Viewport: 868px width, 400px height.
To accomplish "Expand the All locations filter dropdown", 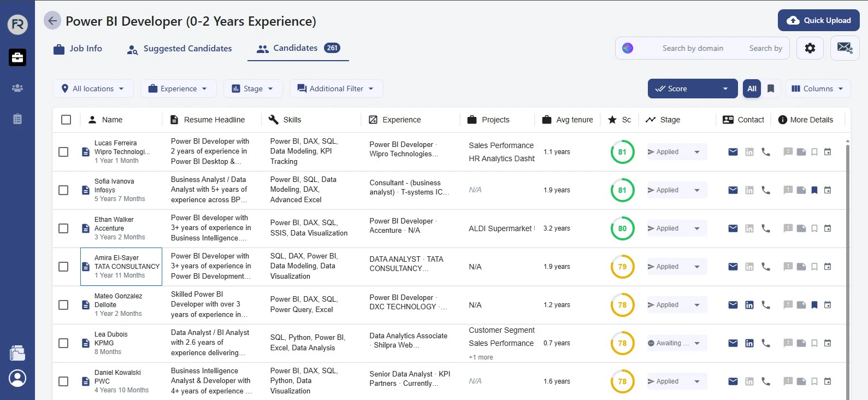I will [x=93, y=89].
